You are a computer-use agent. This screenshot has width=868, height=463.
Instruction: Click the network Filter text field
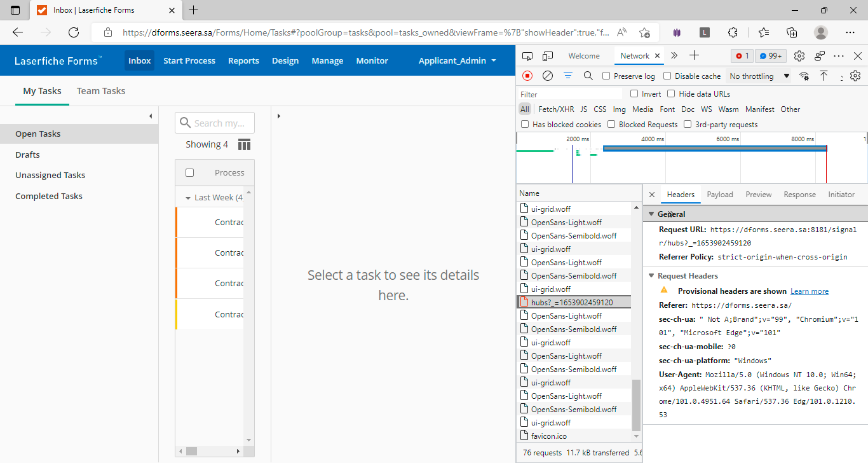[x=569, y=94]
